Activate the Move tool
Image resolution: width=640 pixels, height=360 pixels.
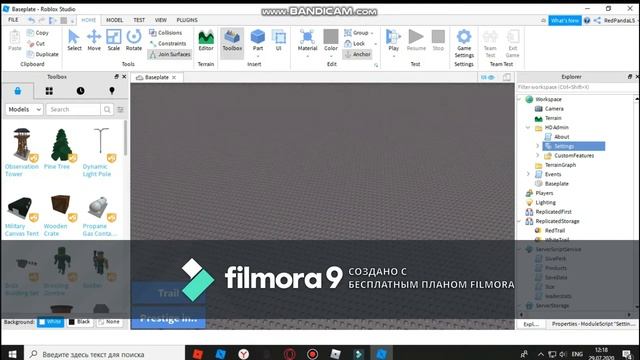(94, 40)
